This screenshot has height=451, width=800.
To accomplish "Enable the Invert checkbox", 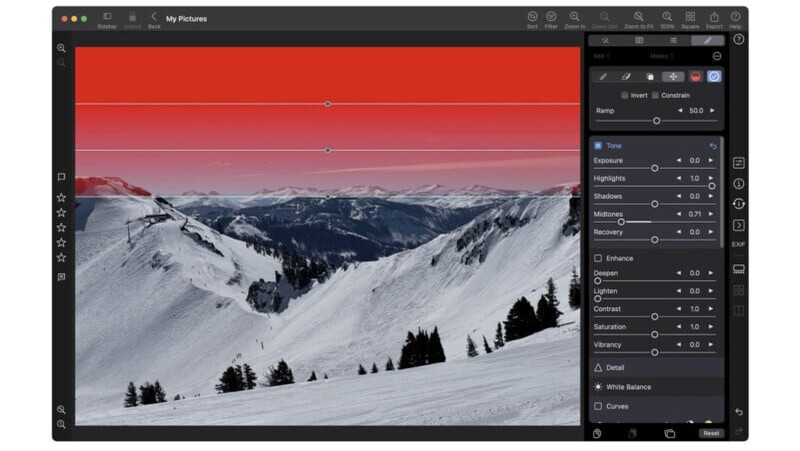I will point(625,95).
